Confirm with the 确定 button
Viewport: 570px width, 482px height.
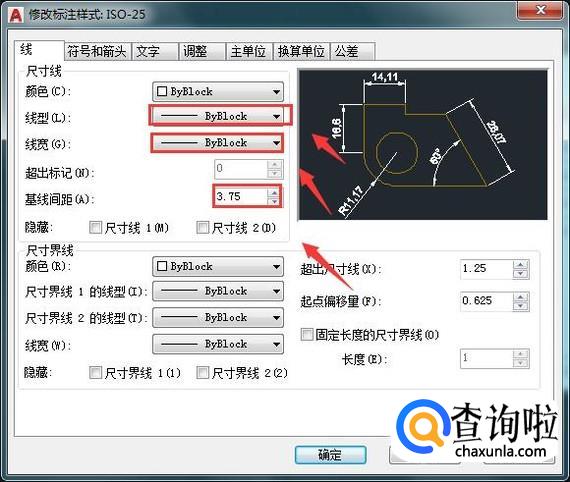pyautogui.click(x=330, y=454)
